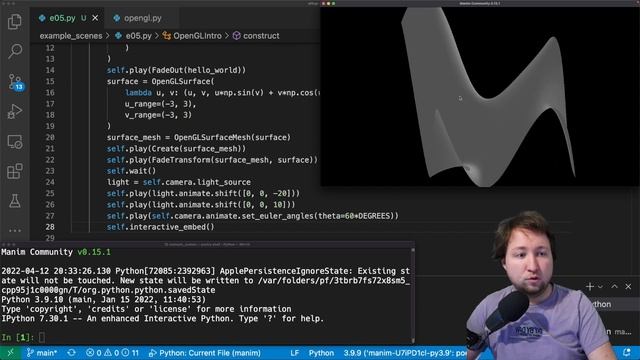640x360 pixels.
Task: Click the IPython In [1] prompt input
Action: pos(42,337)
